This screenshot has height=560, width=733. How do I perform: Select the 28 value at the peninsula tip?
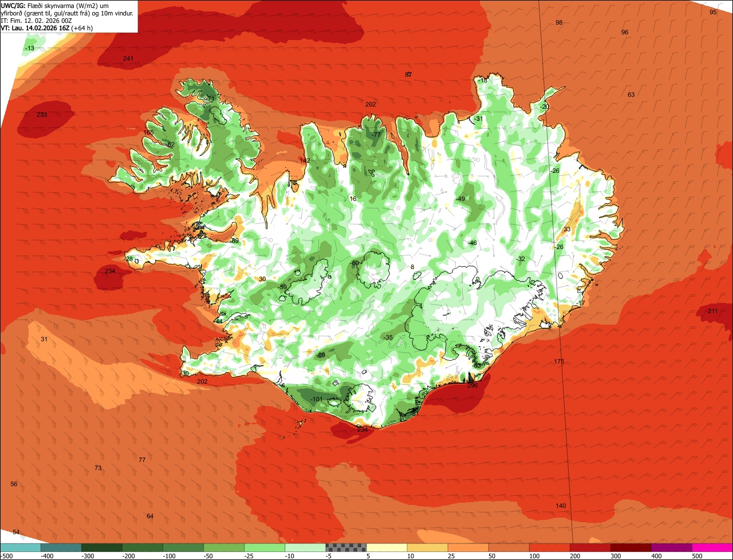(x=129, y=259)
